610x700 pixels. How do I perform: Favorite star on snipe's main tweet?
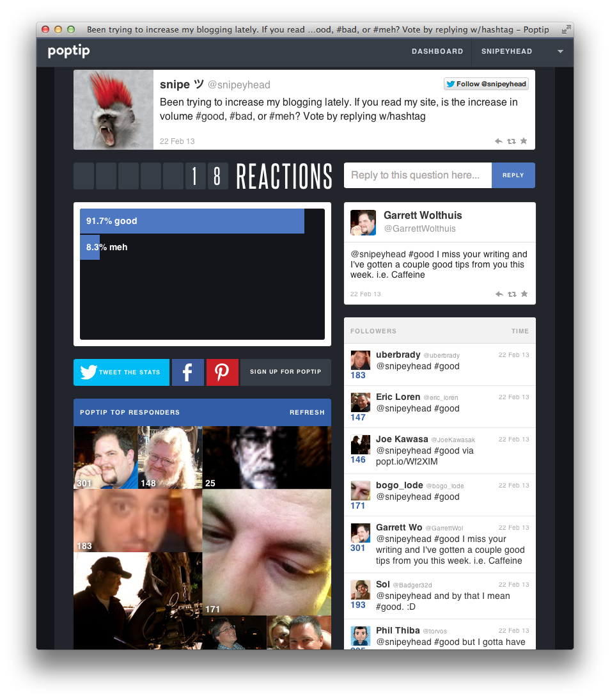coord(524,141)
